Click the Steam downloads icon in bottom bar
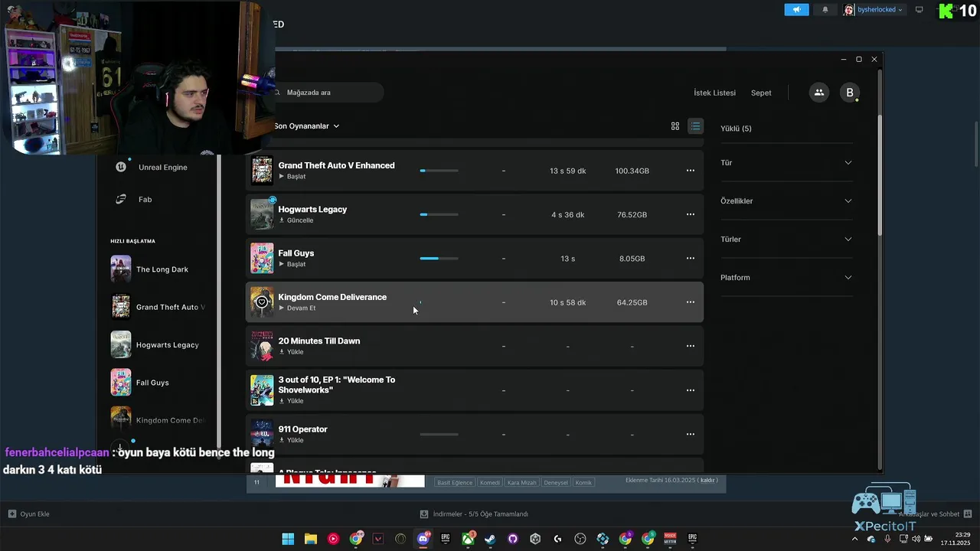The height and width of the screenshot is (551, 980). [424, 514]
